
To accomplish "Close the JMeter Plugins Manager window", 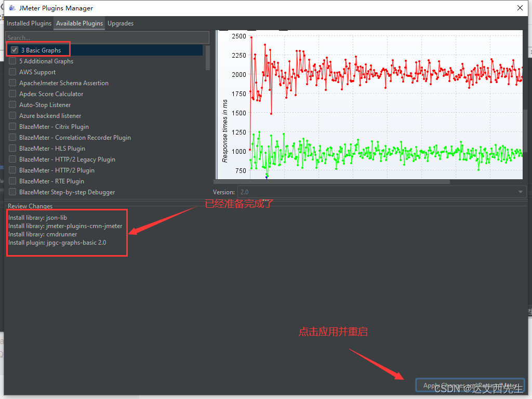I will point(520,8).
